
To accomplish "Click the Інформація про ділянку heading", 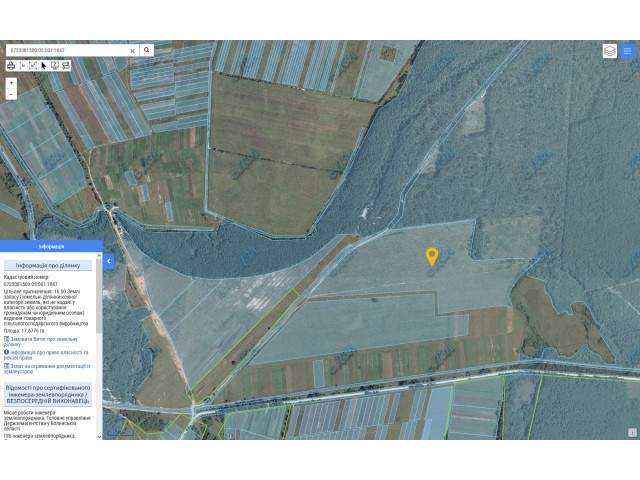I will 48,266.
